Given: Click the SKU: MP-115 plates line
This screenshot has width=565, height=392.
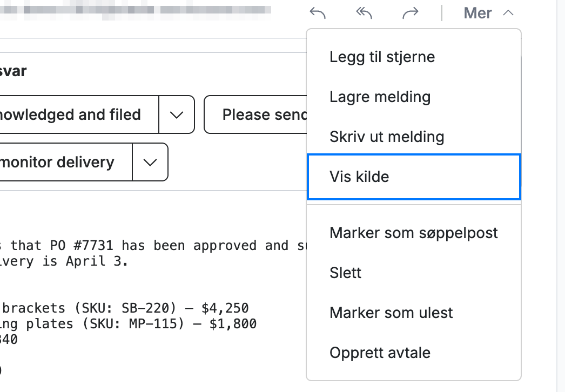Looking at the screenshot, I should pos(128,323).
